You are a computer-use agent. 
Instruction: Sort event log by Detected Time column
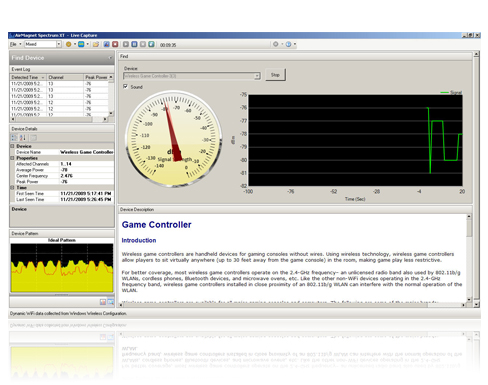tap(28, 77)
